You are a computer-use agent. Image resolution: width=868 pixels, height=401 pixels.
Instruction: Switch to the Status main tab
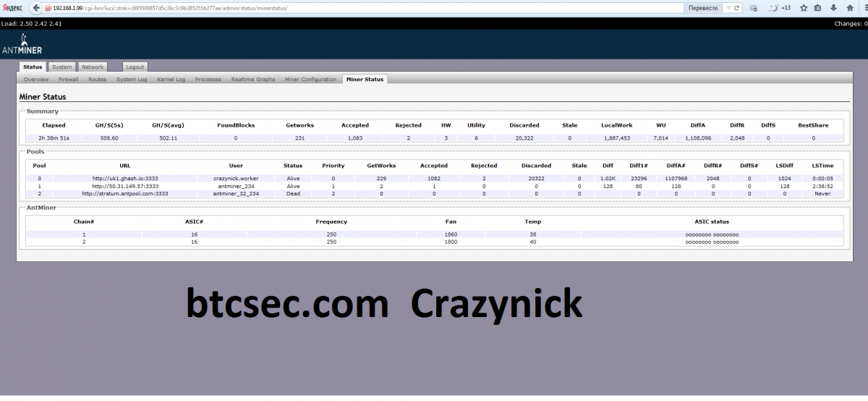click(x=33, y=67)
